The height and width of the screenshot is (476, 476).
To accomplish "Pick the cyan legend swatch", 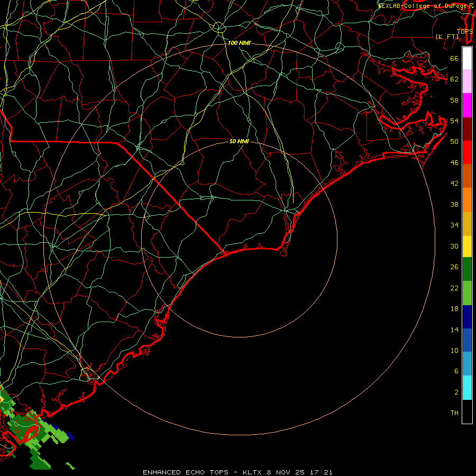I will tap(467, 388).
